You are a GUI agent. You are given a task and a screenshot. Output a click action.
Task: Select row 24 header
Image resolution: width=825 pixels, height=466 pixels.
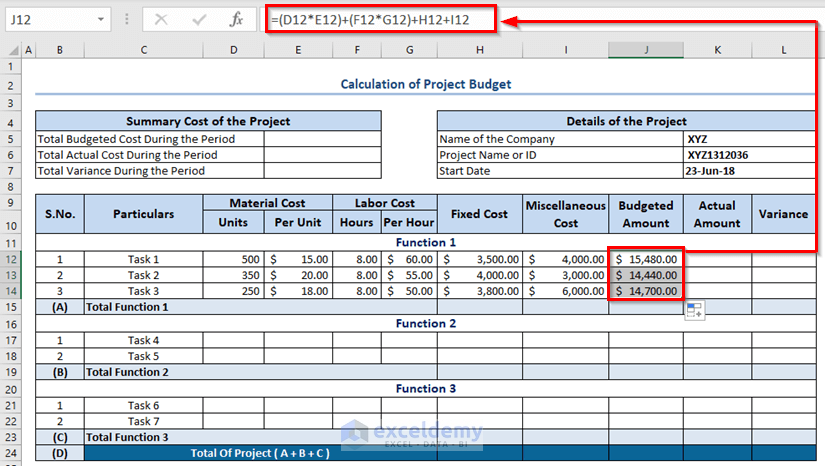click(x=11, y=453)
